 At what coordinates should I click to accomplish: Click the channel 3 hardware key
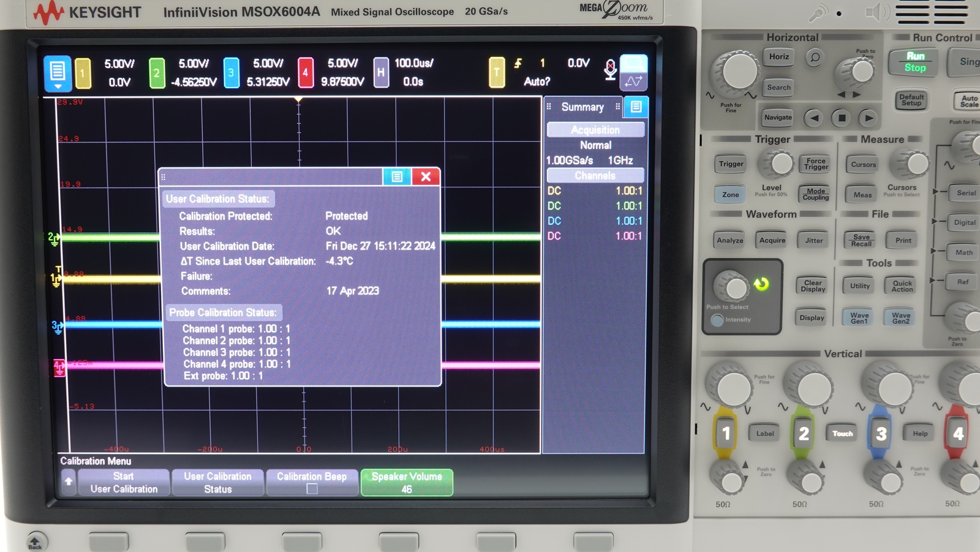point(881,434)
